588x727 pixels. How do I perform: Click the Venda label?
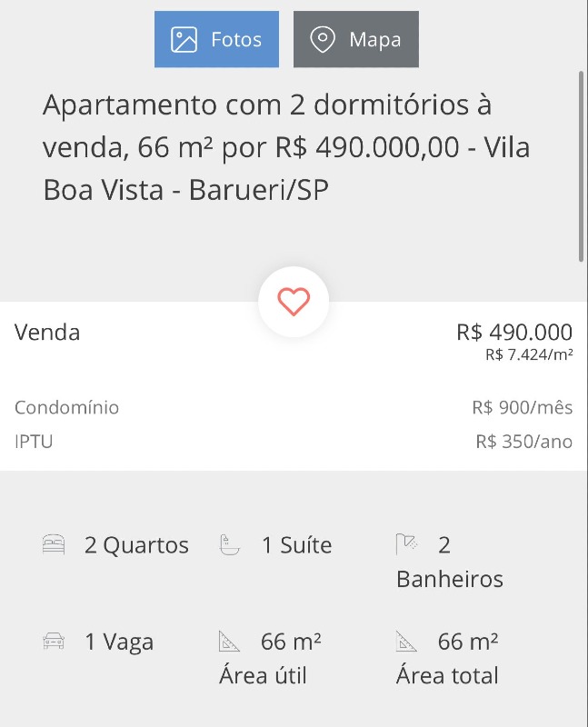[47, 332]
